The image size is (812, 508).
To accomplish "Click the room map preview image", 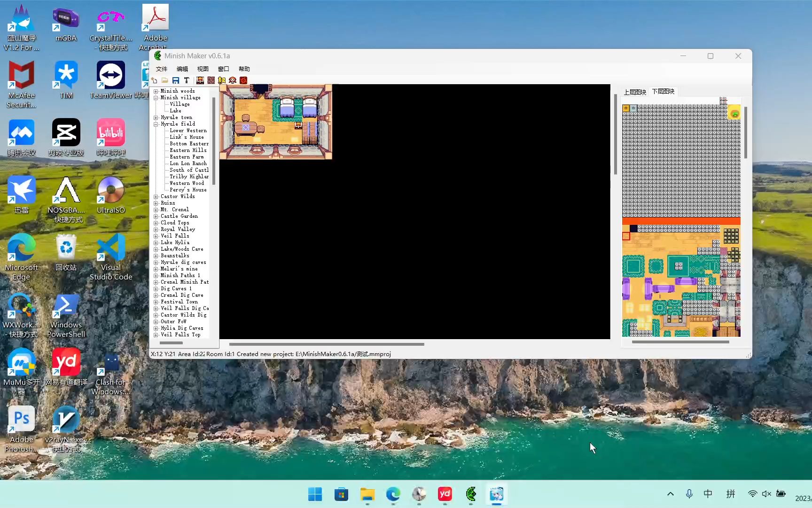I will [x=276, y=122].
